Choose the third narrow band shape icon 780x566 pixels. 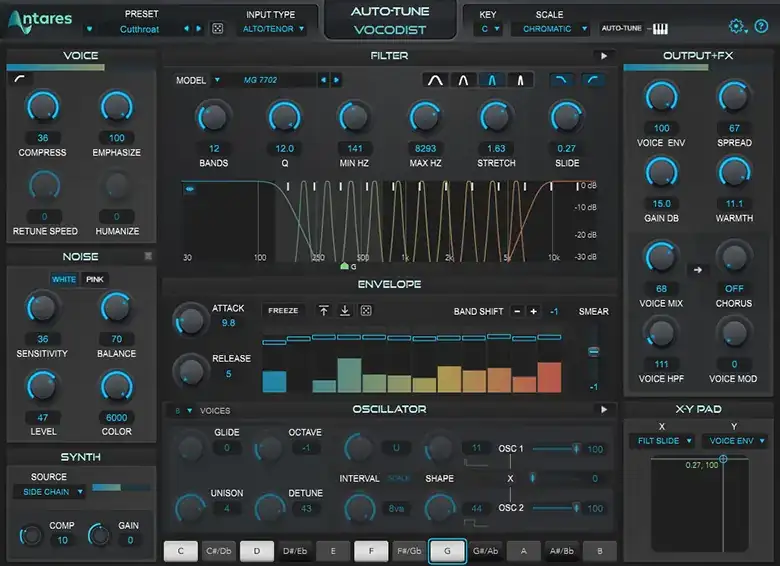click(x=491, y=80)
